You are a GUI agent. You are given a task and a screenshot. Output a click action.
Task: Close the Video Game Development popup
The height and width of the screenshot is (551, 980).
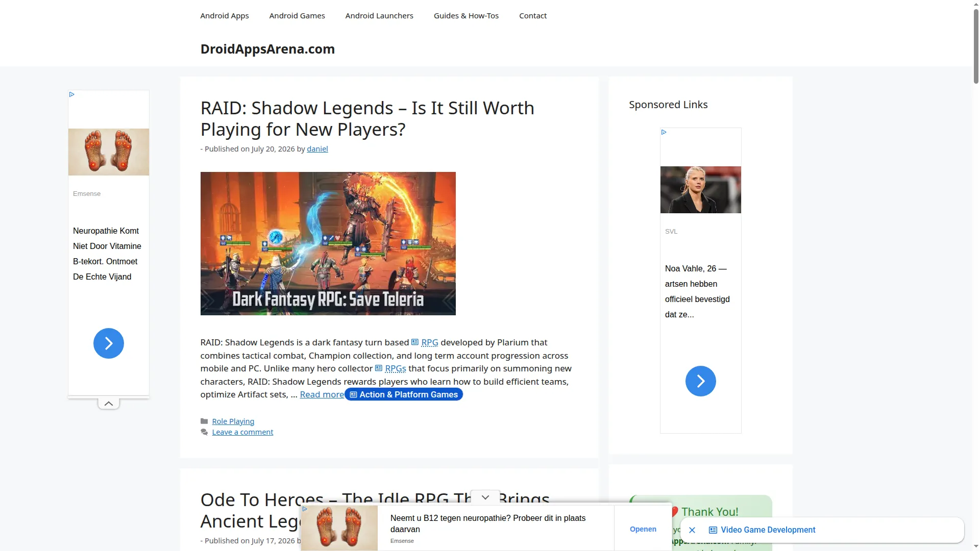[x=692, y=530]
